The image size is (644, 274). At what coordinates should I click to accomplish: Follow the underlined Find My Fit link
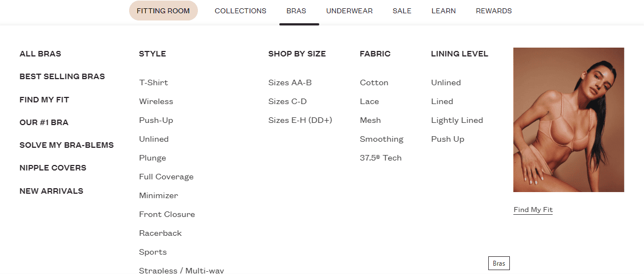(x=533, y=210)
